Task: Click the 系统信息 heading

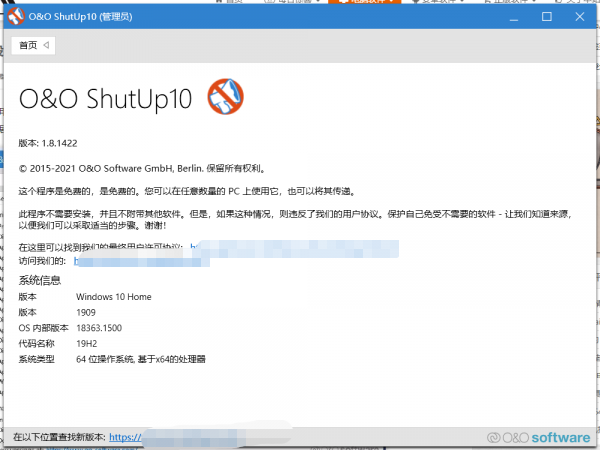Action: click(40, 280)
